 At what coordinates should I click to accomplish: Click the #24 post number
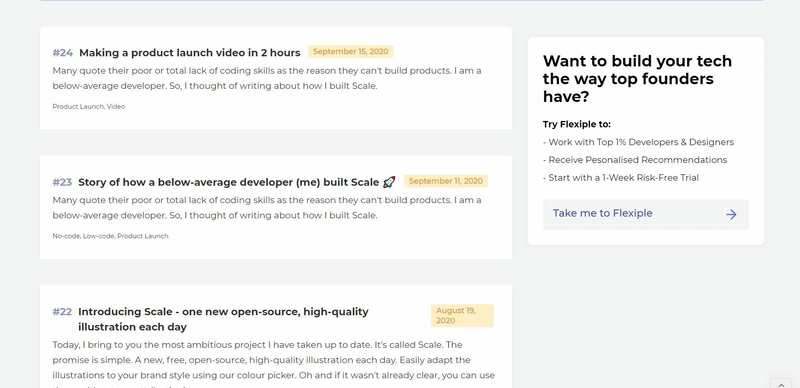(x=63, y=53)
